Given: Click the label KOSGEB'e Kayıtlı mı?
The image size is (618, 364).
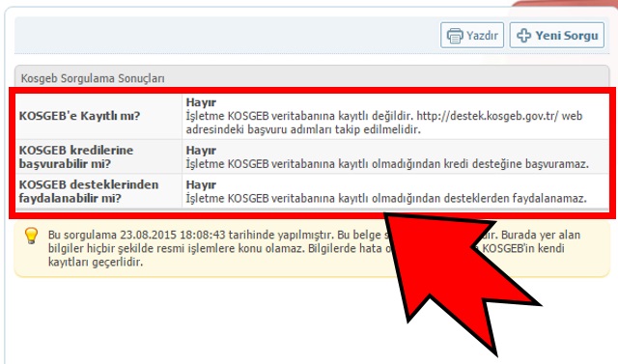Looking at the screenshot, I should click(79, 116).
